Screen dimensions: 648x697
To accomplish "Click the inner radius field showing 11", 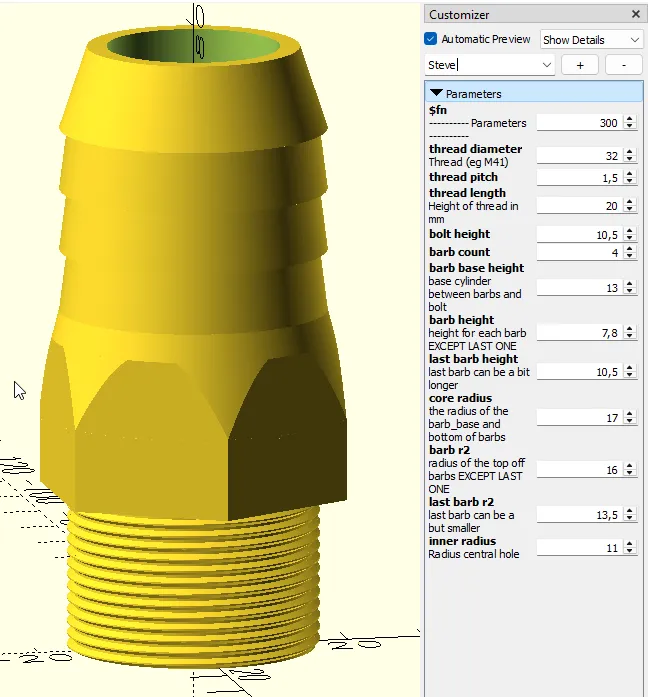I will pyautogui.click(x=579, y=548).
